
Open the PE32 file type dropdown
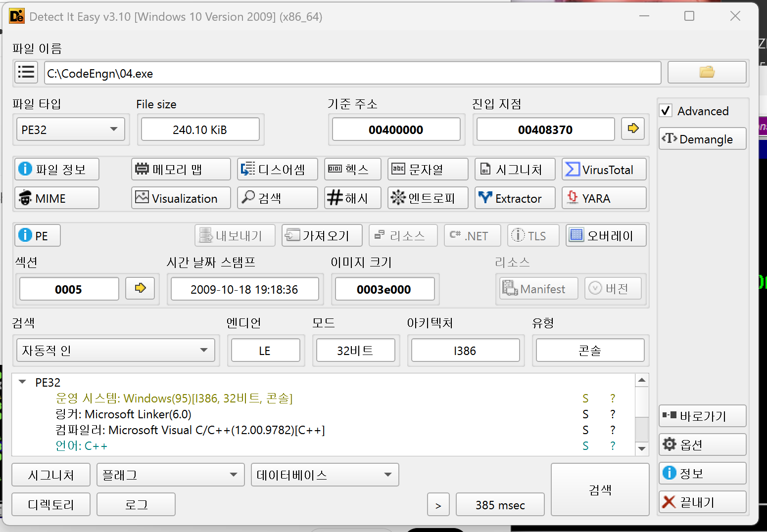tap(71, 130)
